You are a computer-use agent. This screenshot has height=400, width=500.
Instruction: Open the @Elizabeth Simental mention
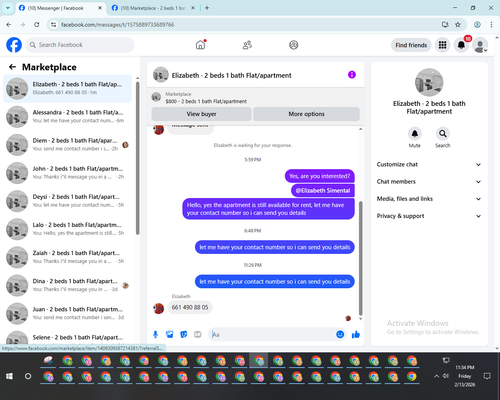(323, 191)
